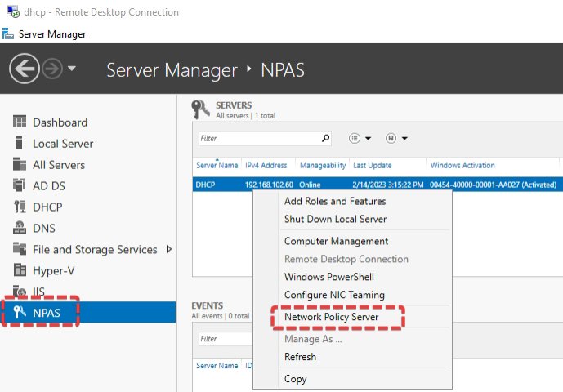Open the saved queries dropdown in Servers

[x=396, y=139]
